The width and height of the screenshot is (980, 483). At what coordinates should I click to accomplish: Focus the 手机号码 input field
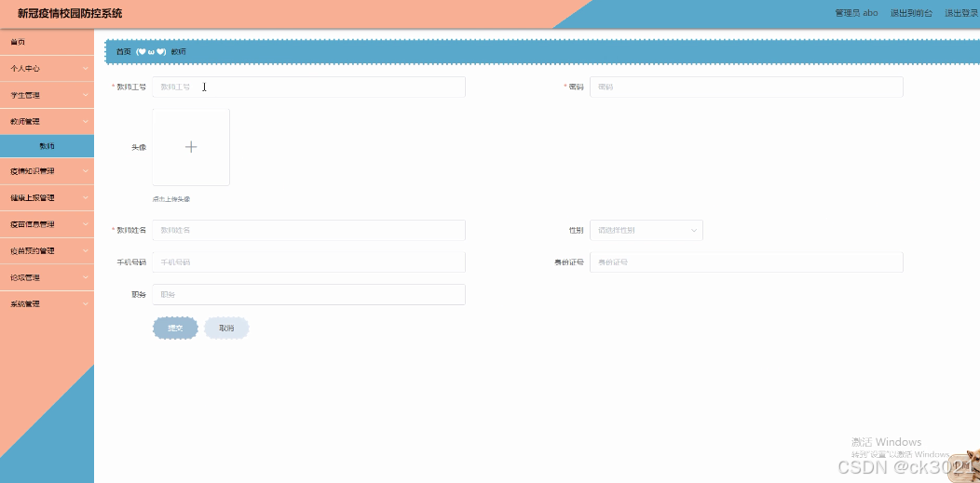pyautogui.click(x=308, y=262)
